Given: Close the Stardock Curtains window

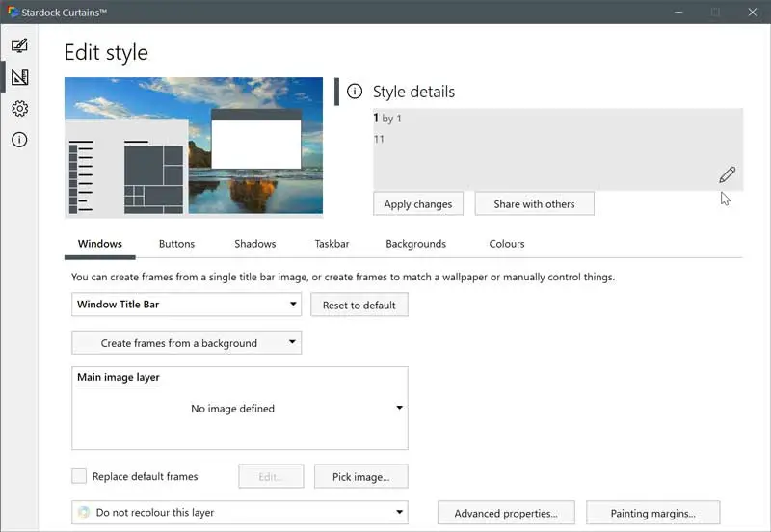Looking at the screenshot, I should tap(753, 12).
